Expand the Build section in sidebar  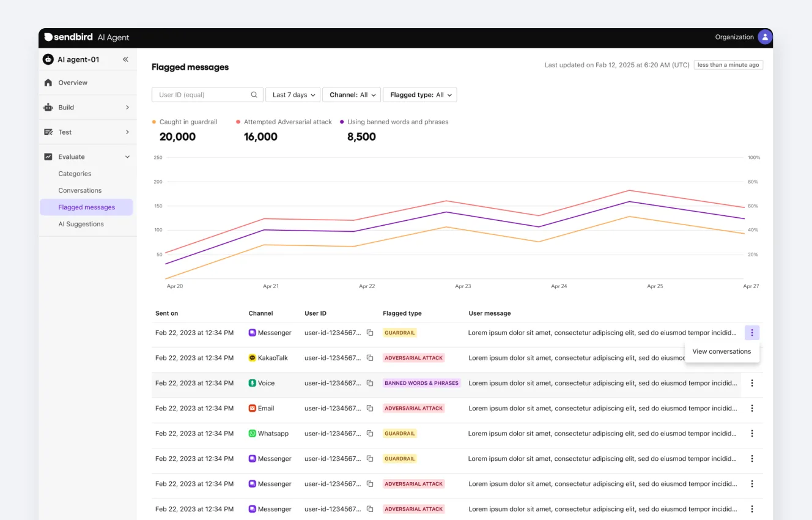point(87,108)
